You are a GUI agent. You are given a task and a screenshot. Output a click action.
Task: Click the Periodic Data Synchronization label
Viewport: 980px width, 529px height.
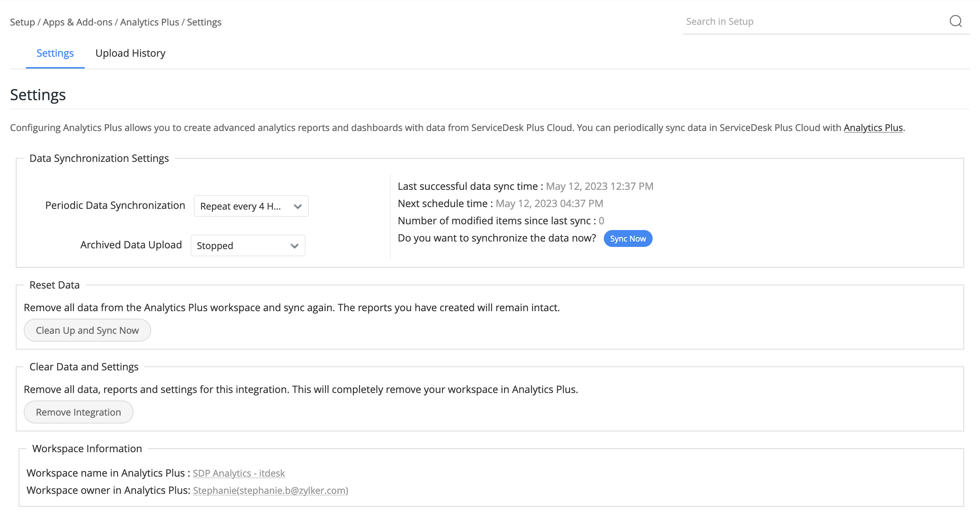pos(115,205)
